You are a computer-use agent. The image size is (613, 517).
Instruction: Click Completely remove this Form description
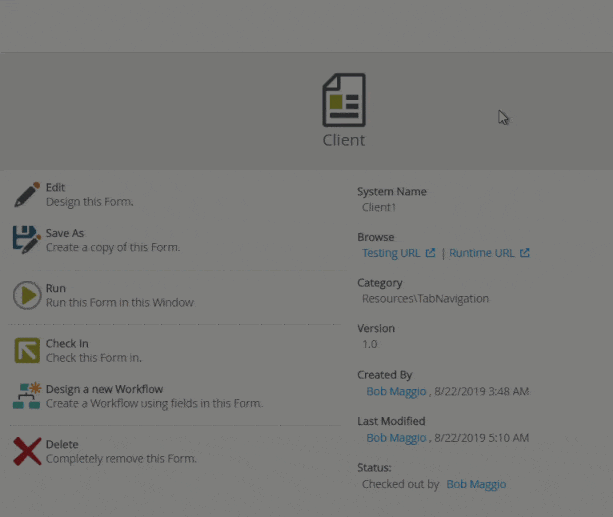click(x=121, y=459)
